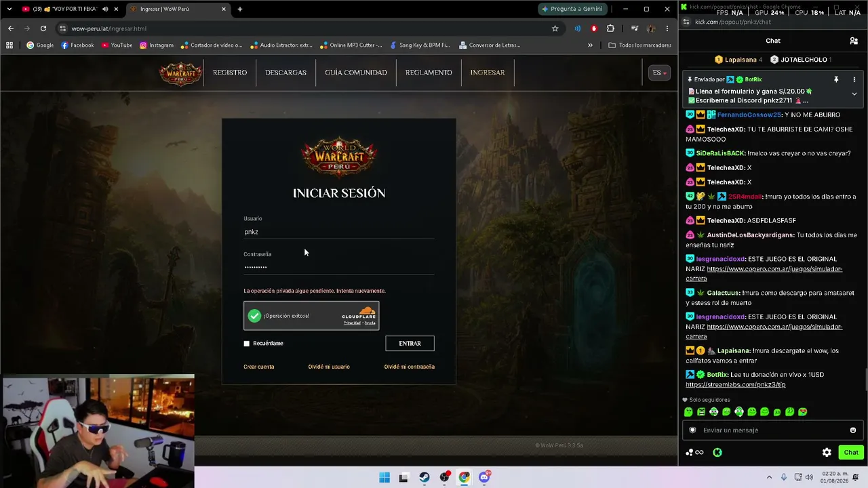Open the ES language dropdown

660,73
